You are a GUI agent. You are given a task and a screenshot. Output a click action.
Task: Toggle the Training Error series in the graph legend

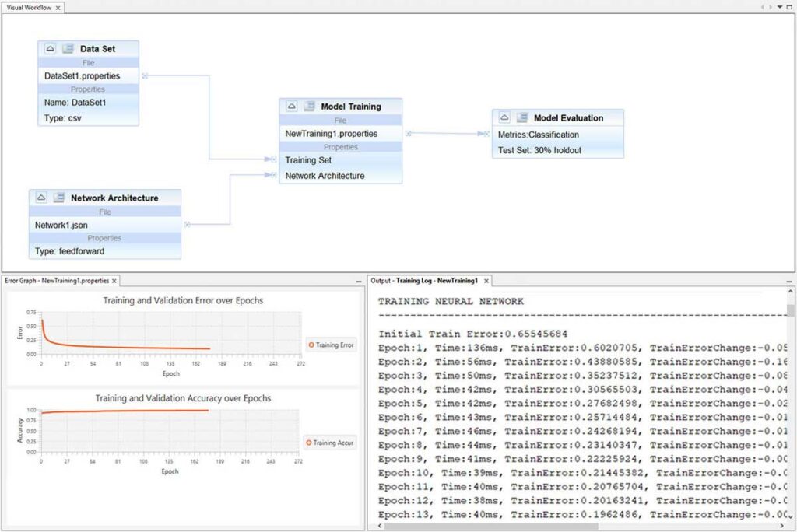point(331,345)
